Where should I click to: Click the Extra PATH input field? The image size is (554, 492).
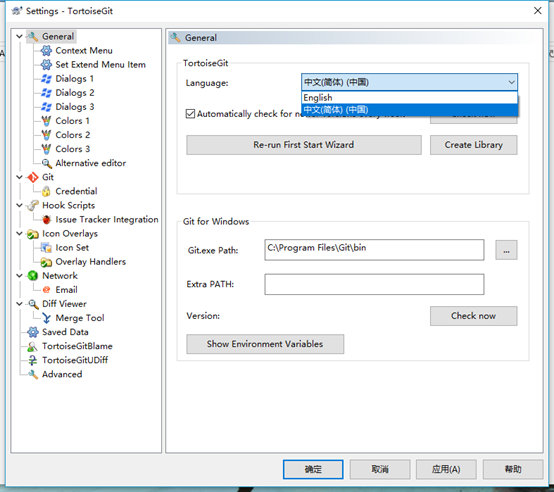[x=374, y=284]
